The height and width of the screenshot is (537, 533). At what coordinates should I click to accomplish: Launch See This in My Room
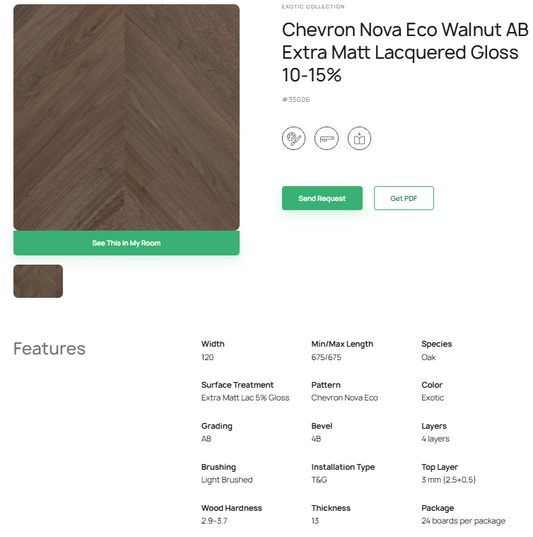click(126, 243)
